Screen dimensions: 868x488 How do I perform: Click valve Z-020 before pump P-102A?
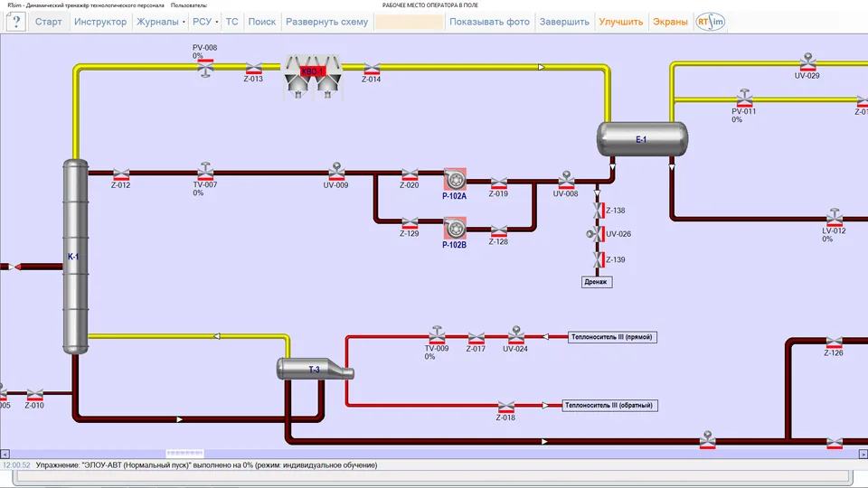[410, 175]
